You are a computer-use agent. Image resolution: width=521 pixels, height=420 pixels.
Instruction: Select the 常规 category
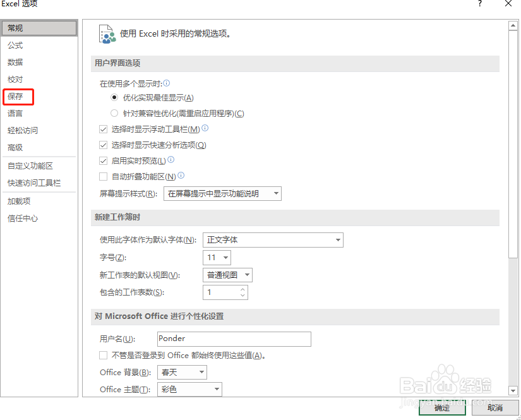[39, 28]
